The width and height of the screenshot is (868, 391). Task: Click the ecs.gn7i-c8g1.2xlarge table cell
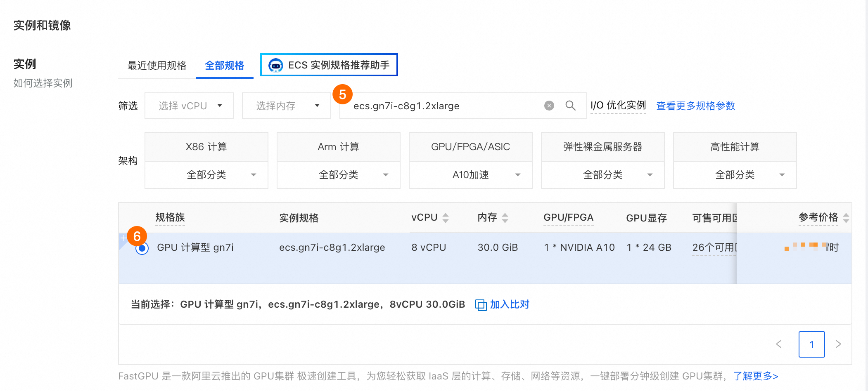pos(332,247)
